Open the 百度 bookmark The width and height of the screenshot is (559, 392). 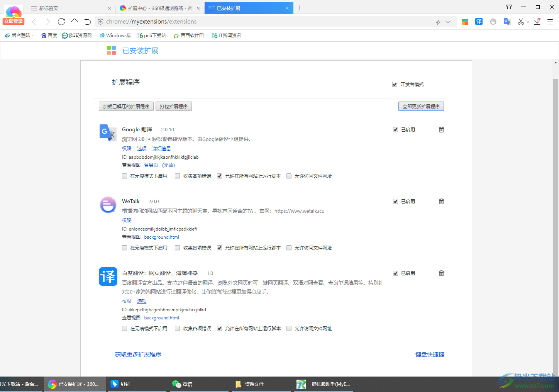click(49, 36)
